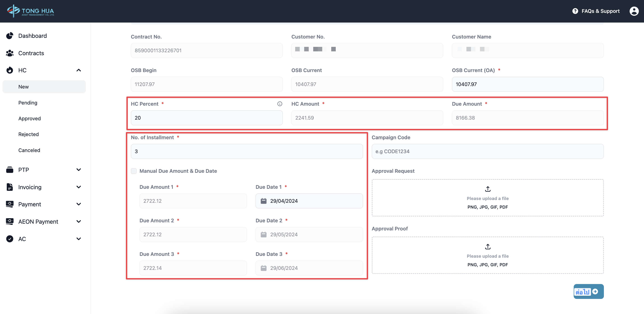This screenshot has height=314, width=644.
Task: Open the Approved submenu item
Action: [x=30, y=118]
